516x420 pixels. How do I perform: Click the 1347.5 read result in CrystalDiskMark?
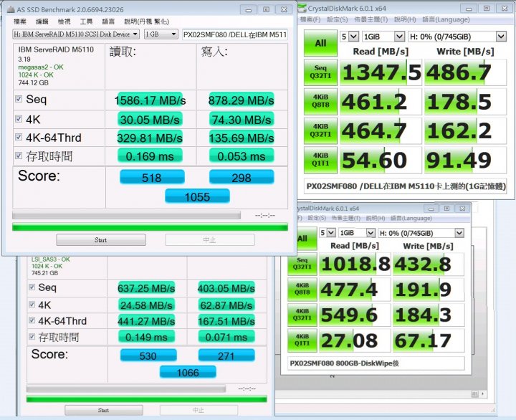[381, 72]
